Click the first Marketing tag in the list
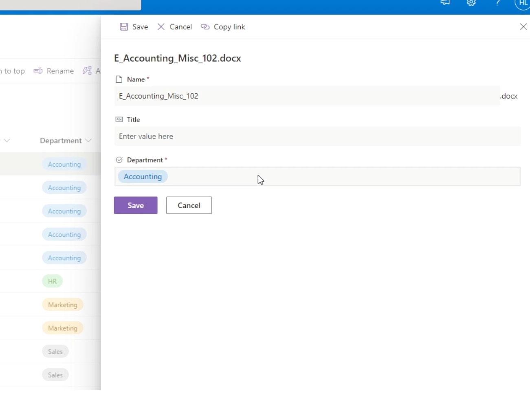The image size is (530, 420). [63, 305]
